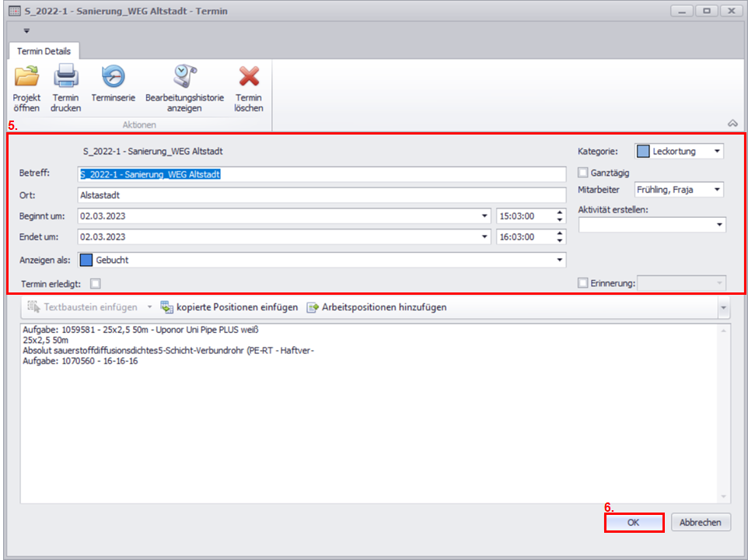Collapse the ribbon with the chevron arrow

pos(732,124)
